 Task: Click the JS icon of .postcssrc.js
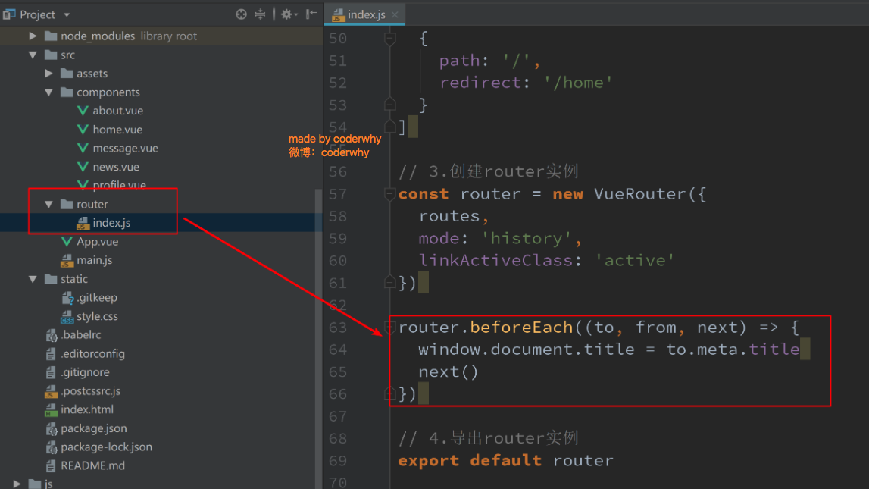[x=51, y=391]
